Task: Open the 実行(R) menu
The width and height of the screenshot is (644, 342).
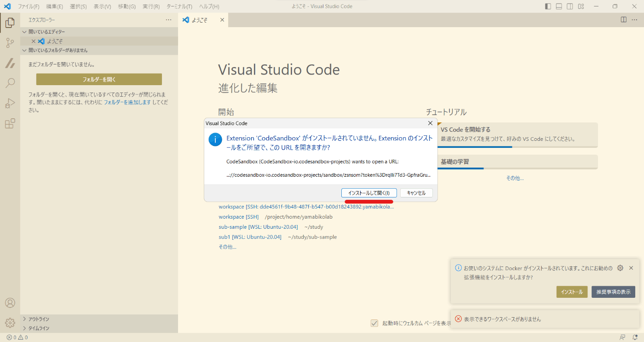Action: 151,6
